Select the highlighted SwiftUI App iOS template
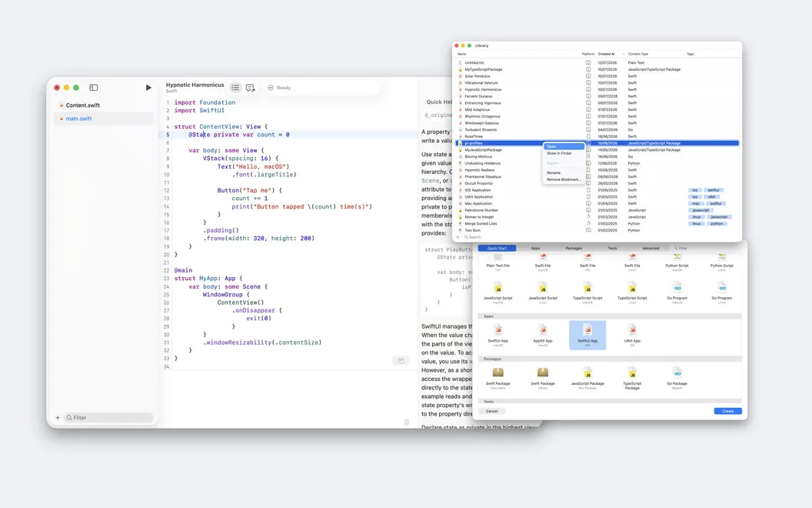Viewport: 812px width, 508px height. [x=587, y=334]
